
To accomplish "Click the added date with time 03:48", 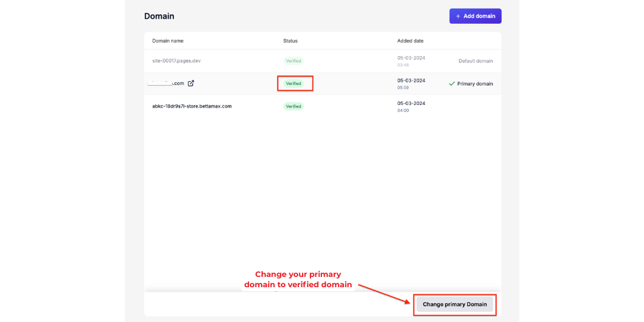I will pos(411,61).
